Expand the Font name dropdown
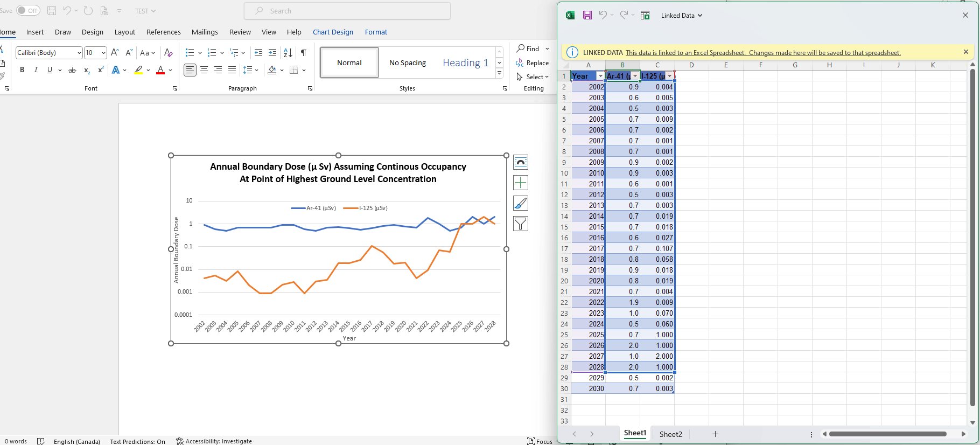The height and width of the screenshot is (445, 980). pos(79,53)
